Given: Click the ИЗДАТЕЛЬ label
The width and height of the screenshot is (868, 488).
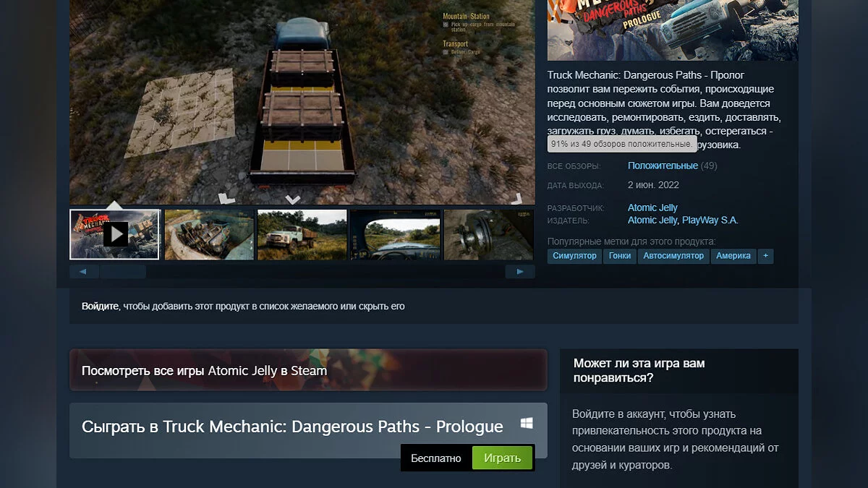Looking at the screenshot, I should [x=568, y=221].
